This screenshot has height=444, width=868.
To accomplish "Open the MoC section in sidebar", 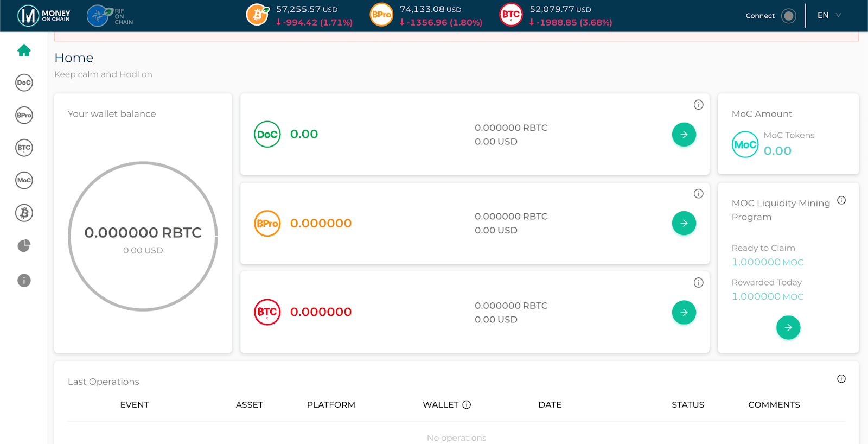I will tap(24, 180).
